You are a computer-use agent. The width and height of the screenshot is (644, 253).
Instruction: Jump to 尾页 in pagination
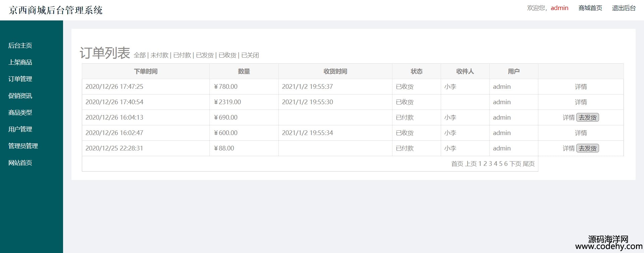coord(529,164)
